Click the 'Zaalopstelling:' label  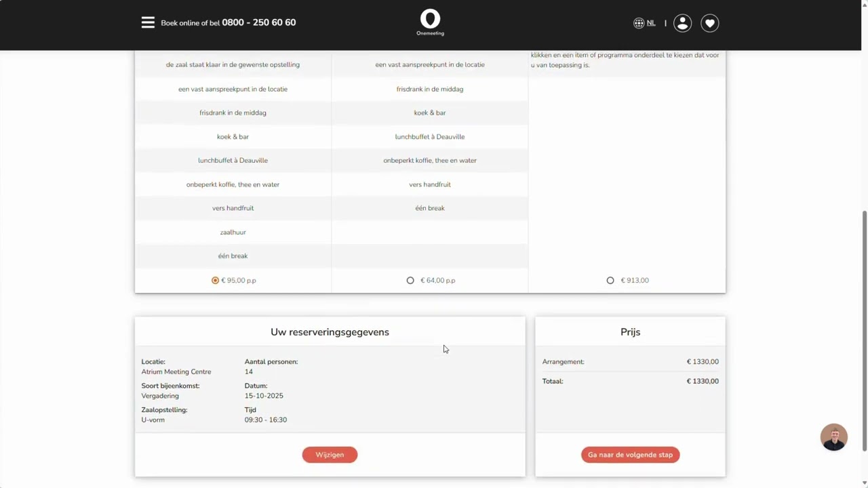pos(164,410)
